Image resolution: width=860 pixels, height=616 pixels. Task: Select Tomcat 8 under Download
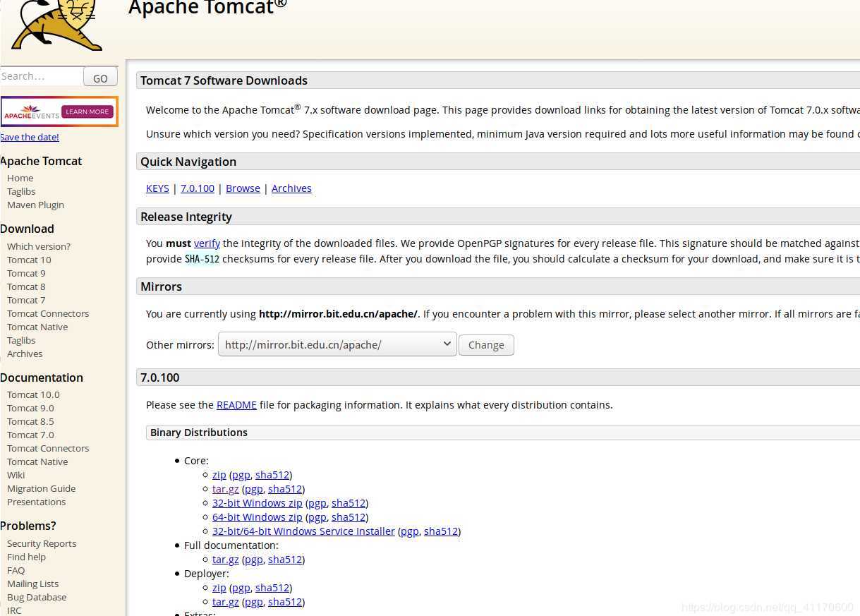pos(26,286)
